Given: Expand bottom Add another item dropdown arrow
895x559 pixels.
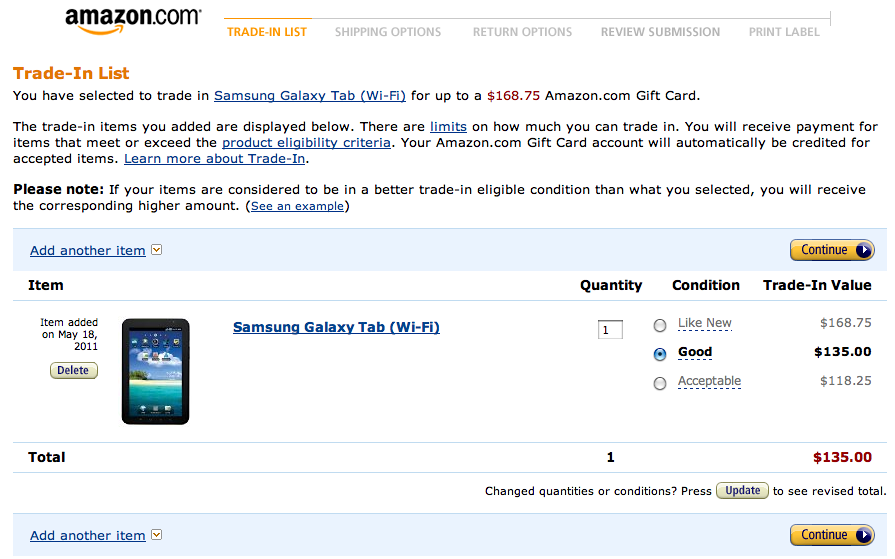Looking at the screenshot, I should coord(156,535).
